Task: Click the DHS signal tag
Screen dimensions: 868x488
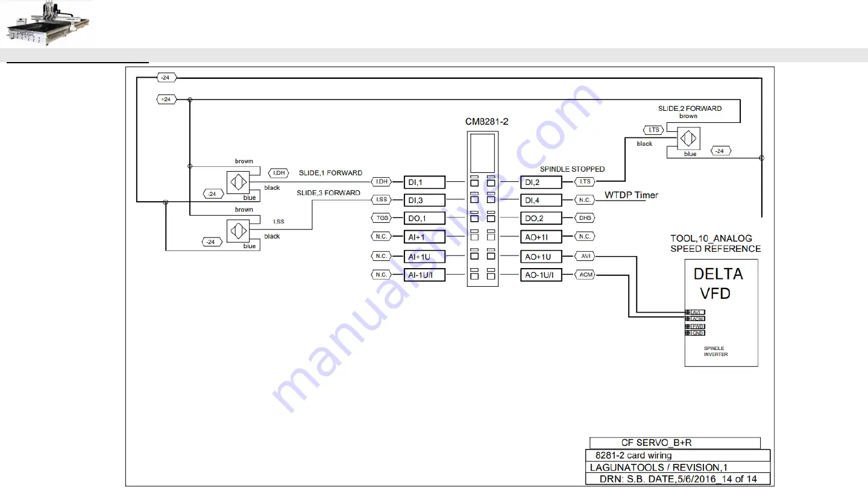Action: point(585,218)
